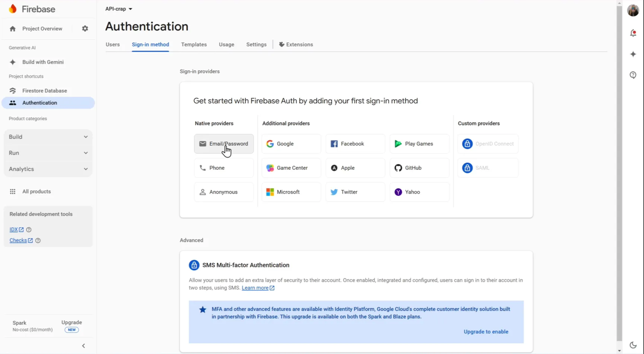This screenshot has width=644, height=354.
Task: Choose the Apple provider
Action: 355,168
